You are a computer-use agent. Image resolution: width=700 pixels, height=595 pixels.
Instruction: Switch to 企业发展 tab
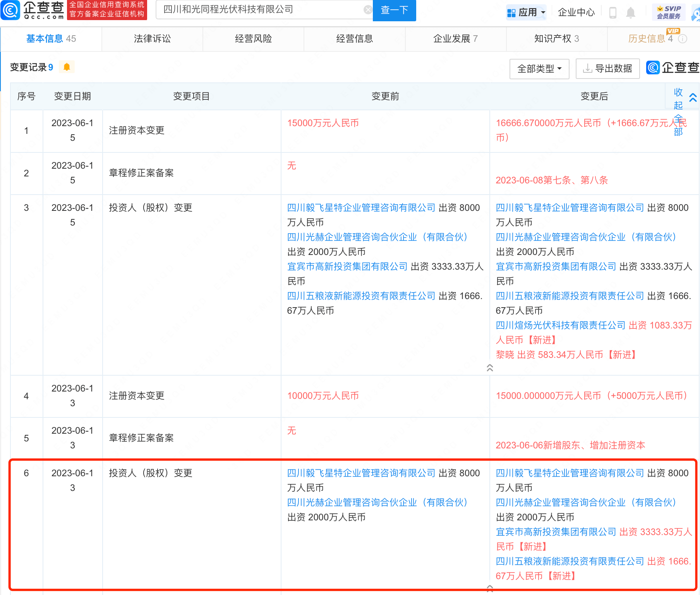[x=455, y=39]
